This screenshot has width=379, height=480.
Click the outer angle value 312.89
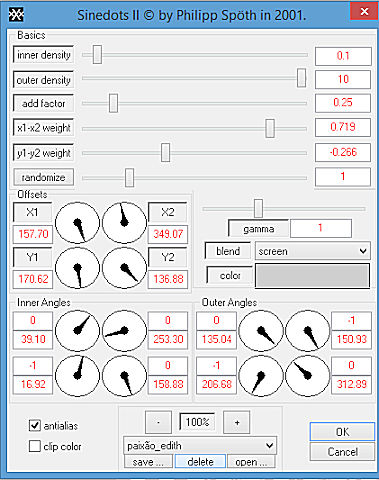351,384
